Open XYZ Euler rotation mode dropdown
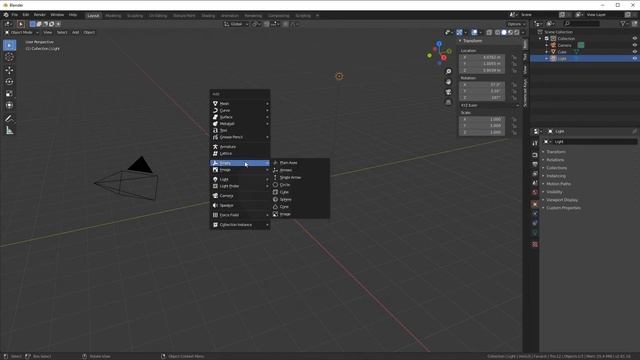The width and height of the screenshot is (640, 360). pyautogui.click(x=490, y=105)
